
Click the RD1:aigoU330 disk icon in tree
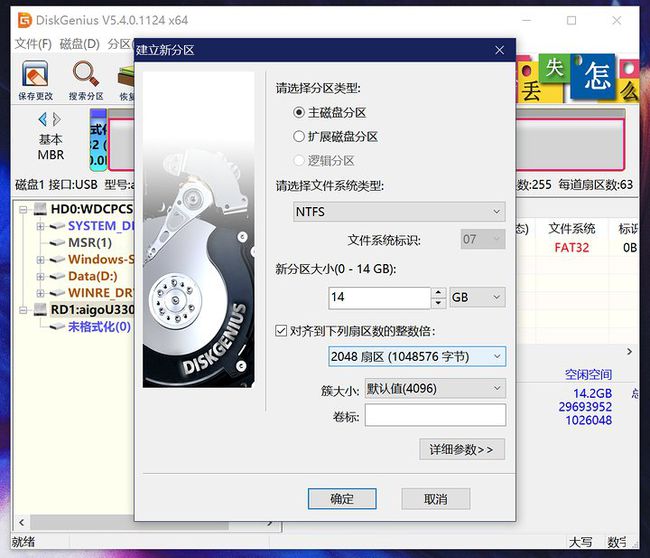point(40,309)
